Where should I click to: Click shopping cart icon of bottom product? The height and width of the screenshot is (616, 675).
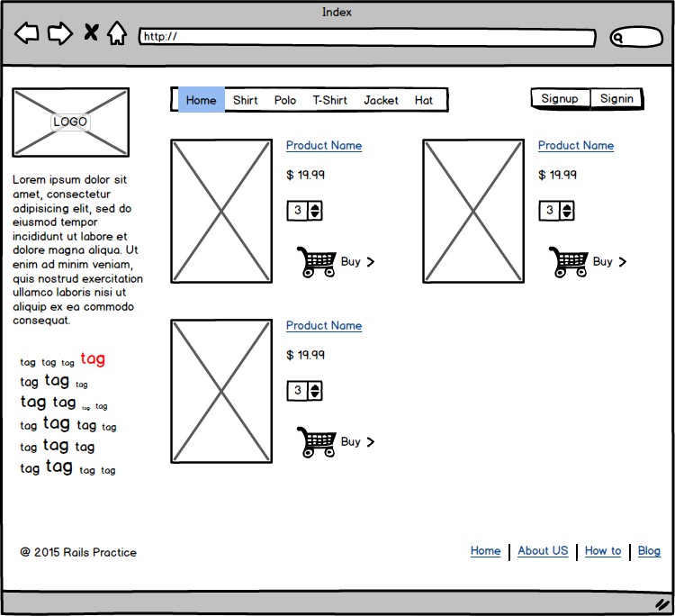316,442
